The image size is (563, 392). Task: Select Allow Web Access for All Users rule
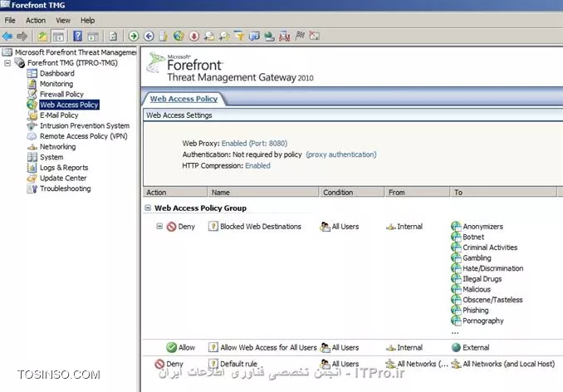click(x=268, y=347)
